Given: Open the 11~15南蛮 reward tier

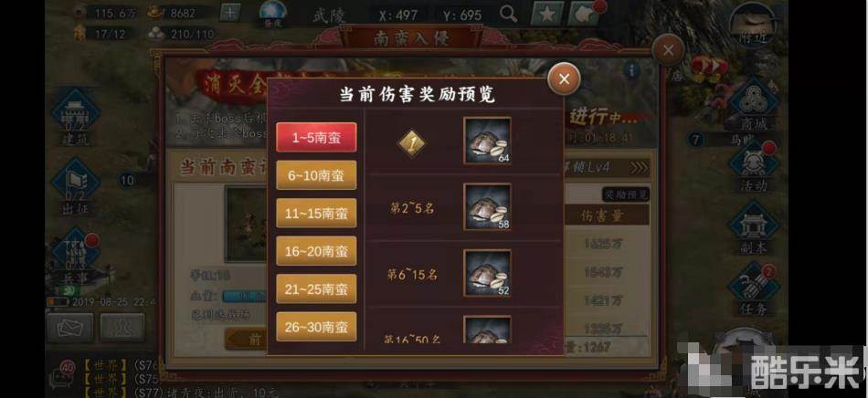Looking at the screenshot, I should (316, 214).
